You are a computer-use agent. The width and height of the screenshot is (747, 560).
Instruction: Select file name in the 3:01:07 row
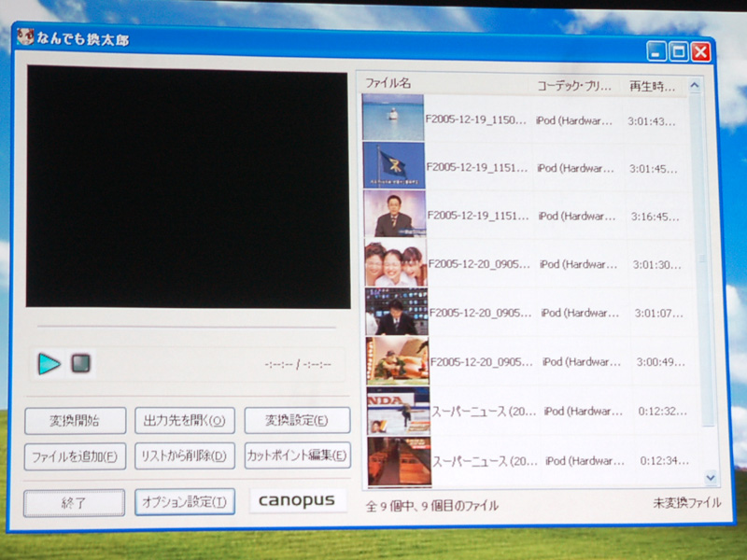[x=480, y=313]
